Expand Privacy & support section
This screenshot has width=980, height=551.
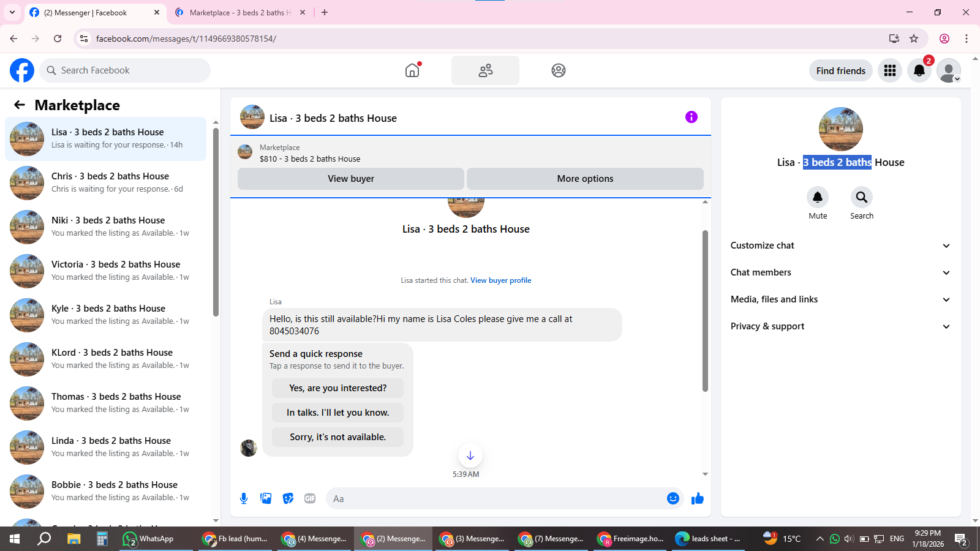(x=840, y=326)
